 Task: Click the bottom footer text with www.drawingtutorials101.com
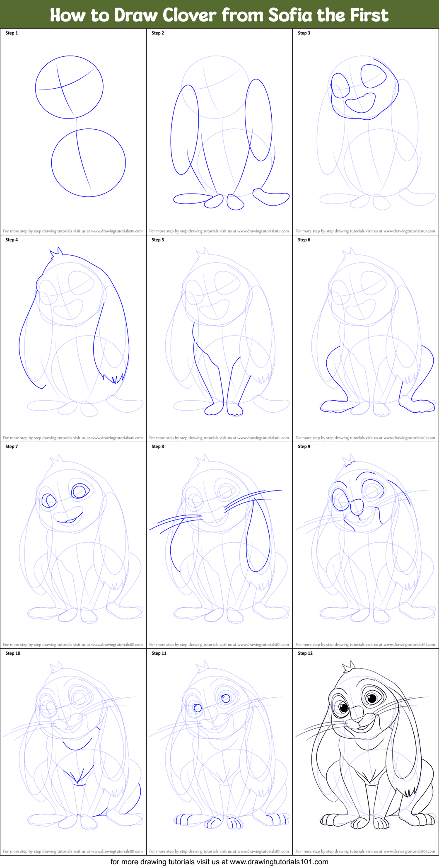tap(219, 862)
